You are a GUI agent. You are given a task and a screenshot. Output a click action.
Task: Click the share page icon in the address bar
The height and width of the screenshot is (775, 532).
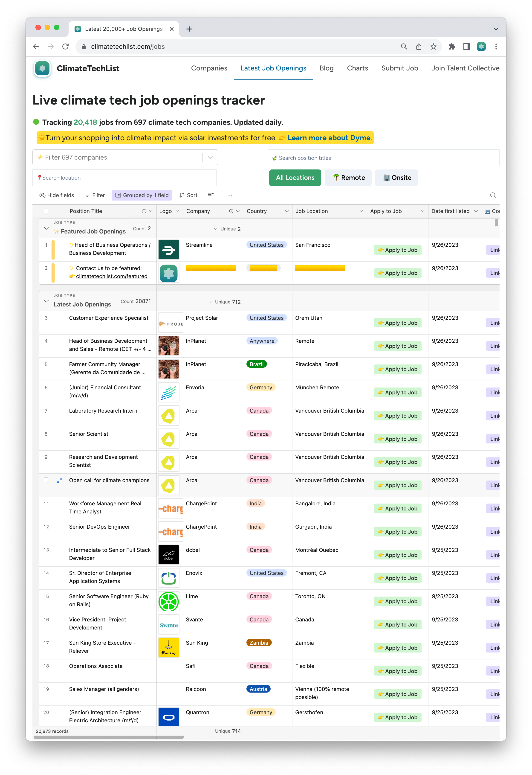[x=419, y=47]
